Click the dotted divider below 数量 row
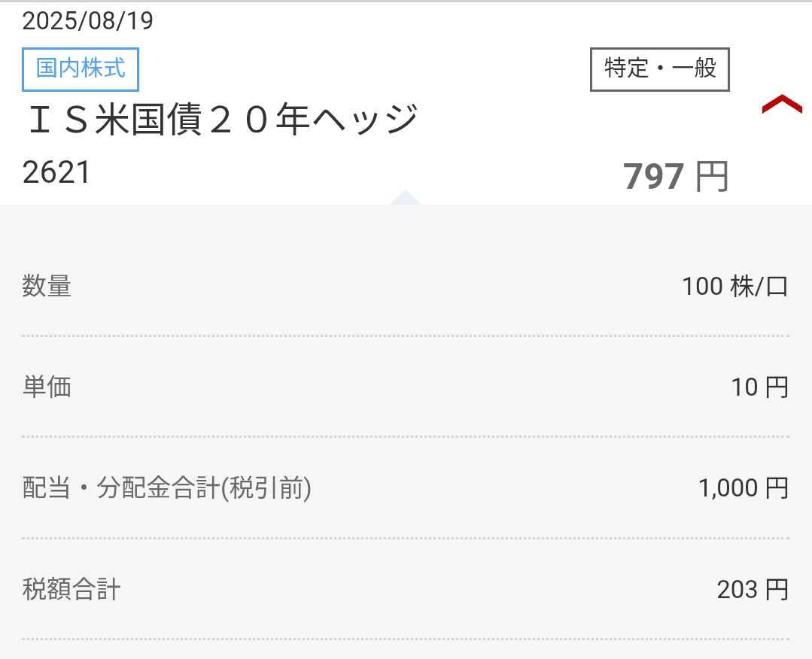Screen dimensions: 812x659 point(406,336)
